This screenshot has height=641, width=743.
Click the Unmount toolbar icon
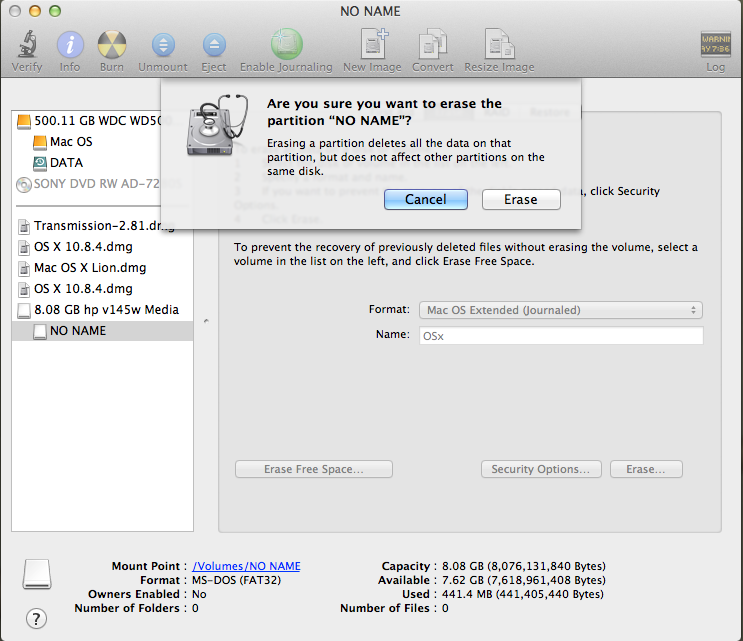[x=163, y=45]
